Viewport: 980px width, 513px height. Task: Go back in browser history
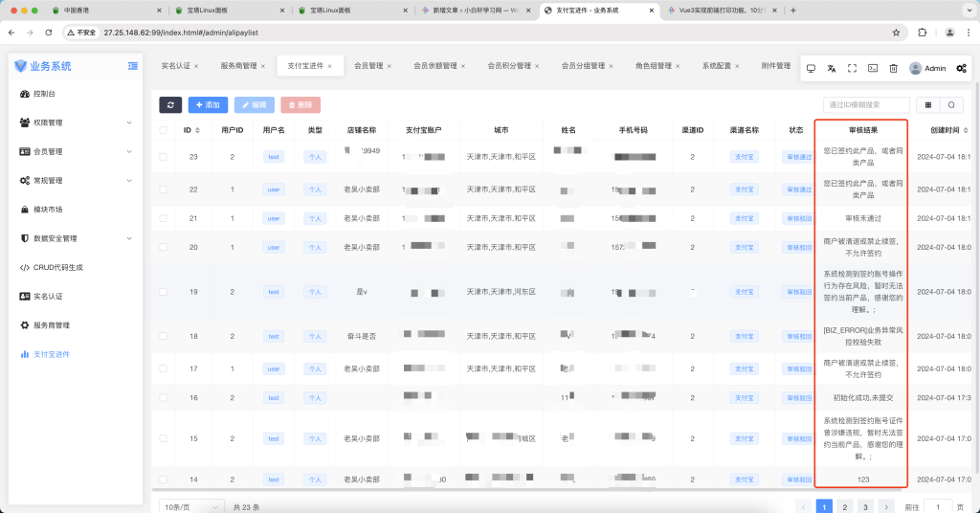[x=11, y=33]
